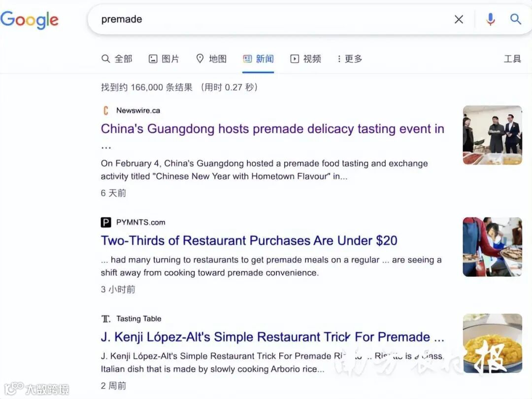Open the 视频 videos tab
The image size is (532, 399).
[x=305, y=59]
